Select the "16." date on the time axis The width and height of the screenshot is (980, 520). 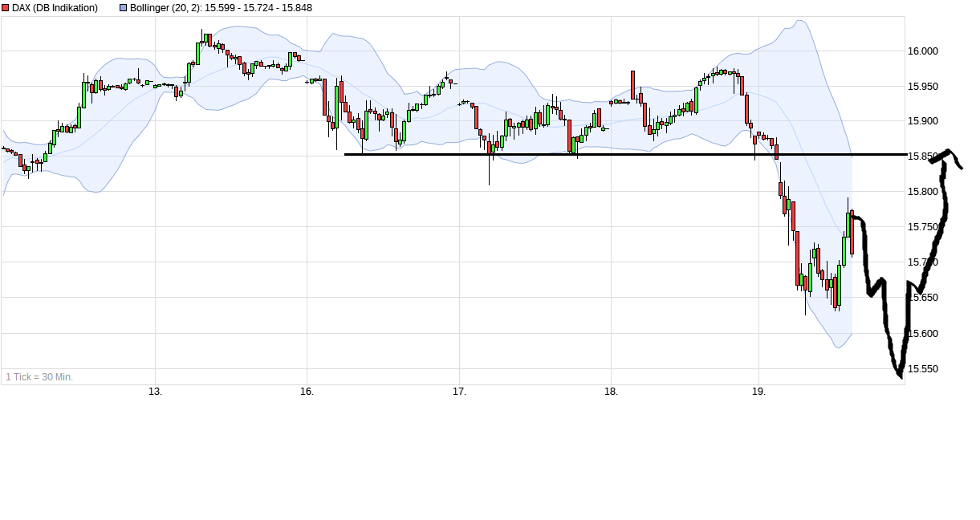307,392
